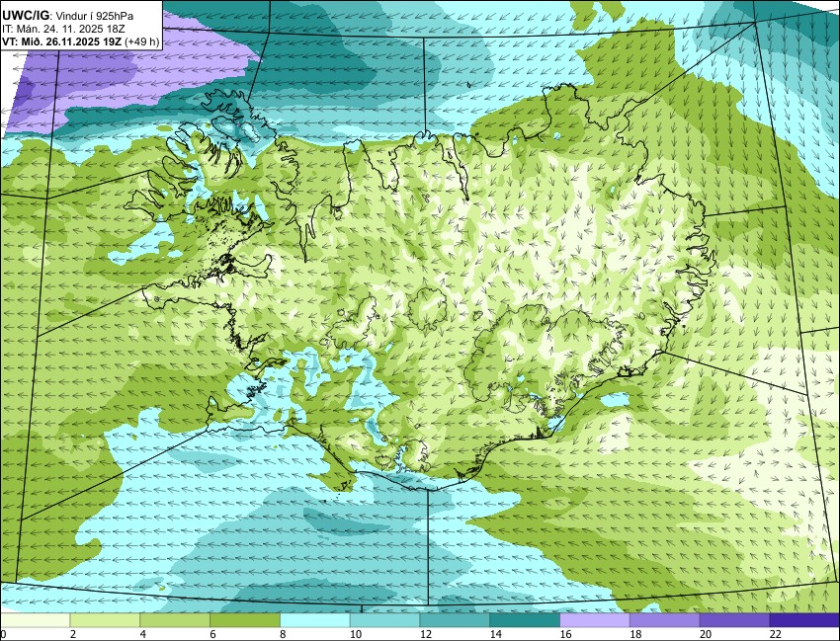This screenshot has height=641, width=840.
Task: Click the 0-2 m/s palest legend swatch
Action: 35,620
